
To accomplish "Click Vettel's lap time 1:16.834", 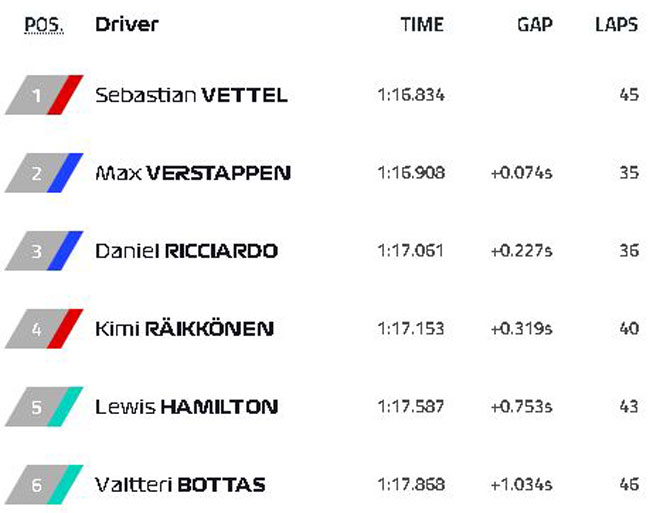I will pyautogui.click(x=411, y=95).
